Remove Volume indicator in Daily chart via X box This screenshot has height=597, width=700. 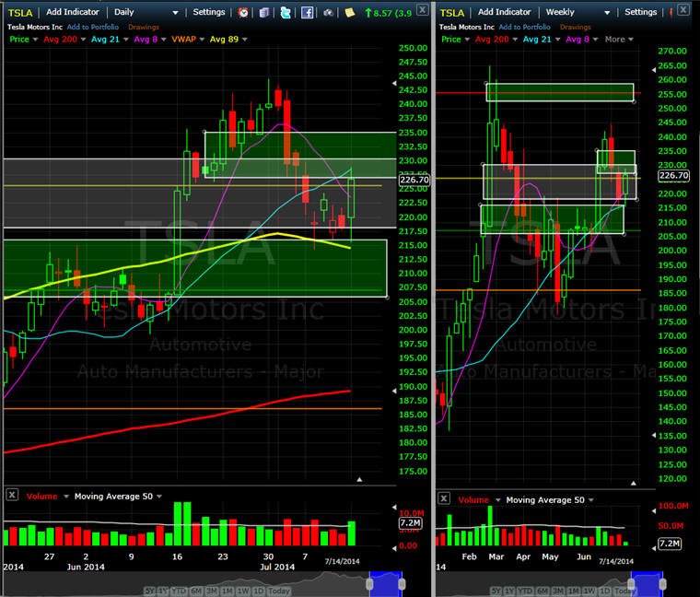point(12,495)
